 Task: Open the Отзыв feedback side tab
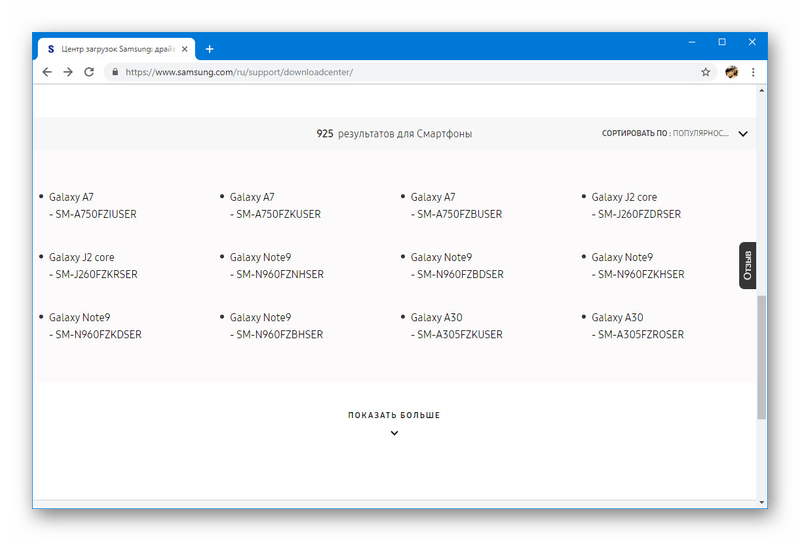[747, 265]
